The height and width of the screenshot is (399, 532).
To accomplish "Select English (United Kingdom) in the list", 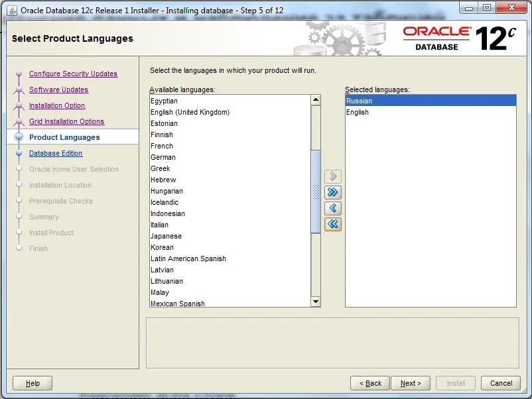I will pos(230,112).
